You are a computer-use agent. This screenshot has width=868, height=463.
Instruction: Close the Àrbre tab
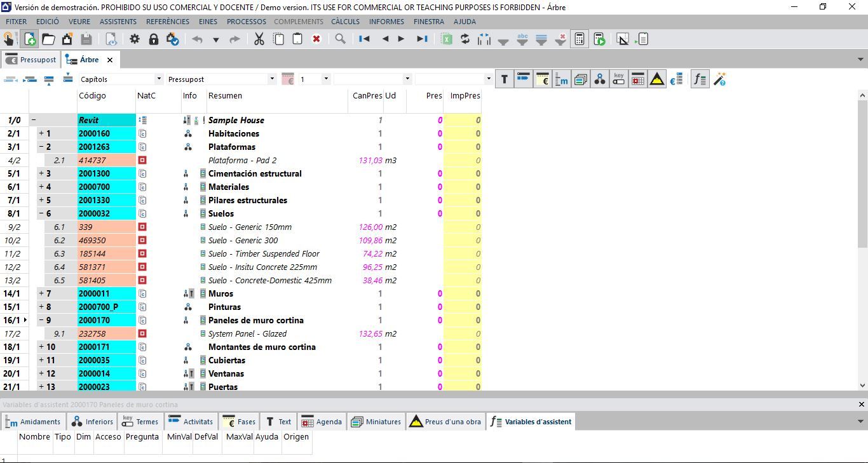click(x=110, y=60)
